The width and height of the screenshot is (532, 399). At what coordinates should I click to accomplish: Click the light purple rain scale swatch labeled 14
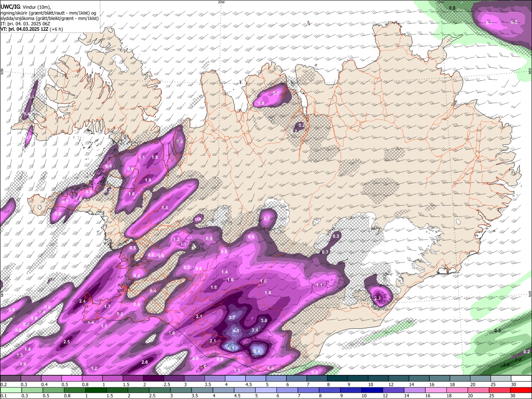[415, 390]
